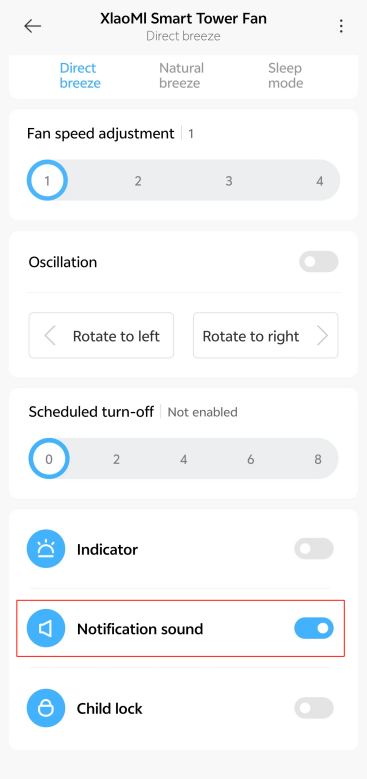
Task: Switch to Natural breeze mode
Action: [x=181, y=75]
